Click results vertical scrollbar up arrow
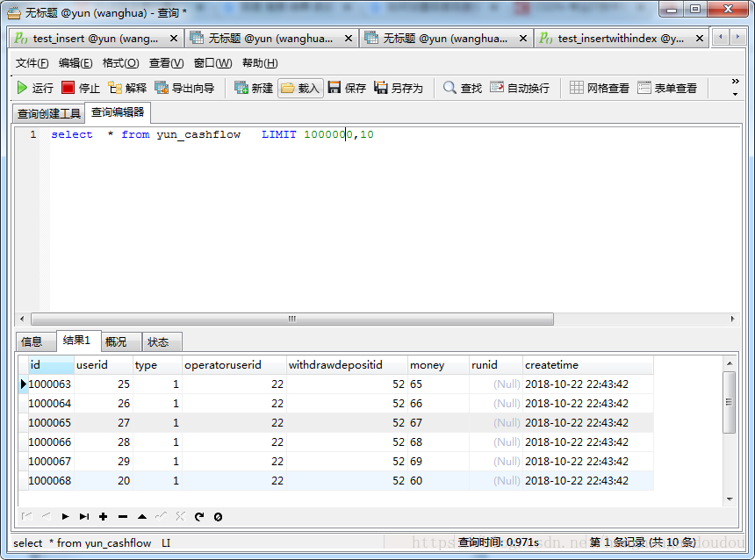Viewport: 755px width, 560px height. click(x=730, y=363)
